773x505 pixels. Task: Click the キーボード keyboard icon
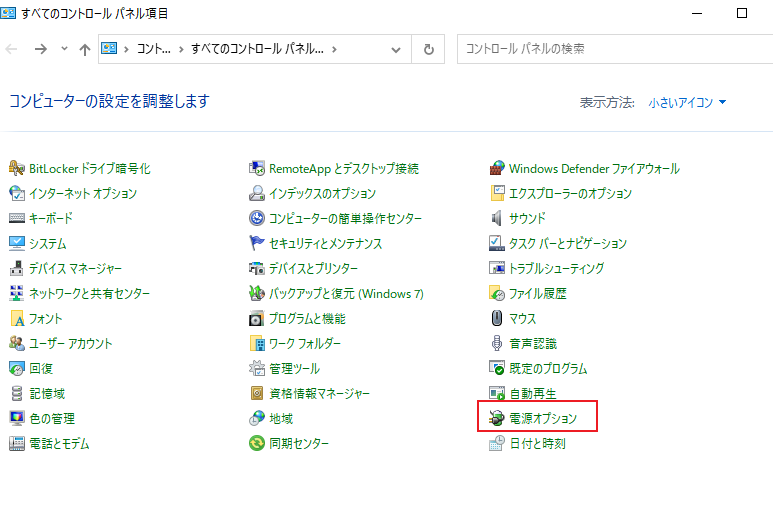[x=17, y=218]
